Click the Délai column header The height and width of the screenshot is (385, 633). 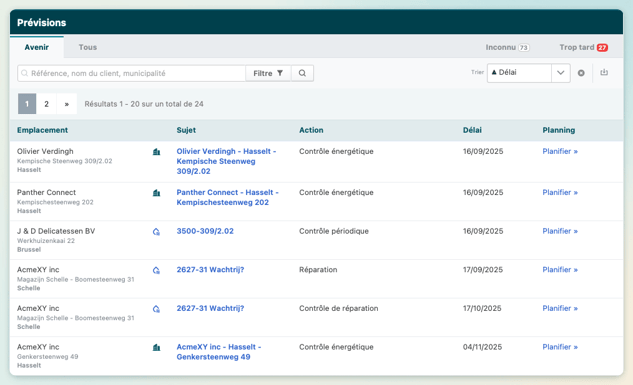click(472, 130)
